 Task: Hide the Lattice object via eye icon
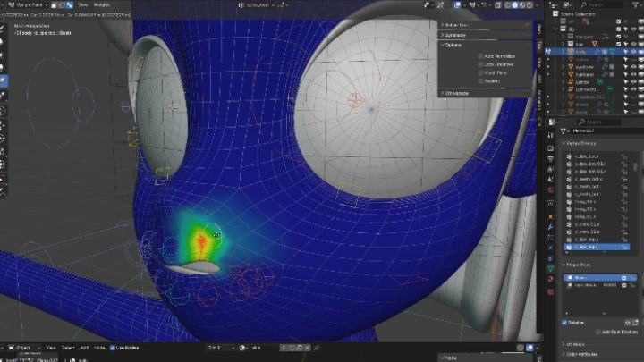click(x=634, y=81)
